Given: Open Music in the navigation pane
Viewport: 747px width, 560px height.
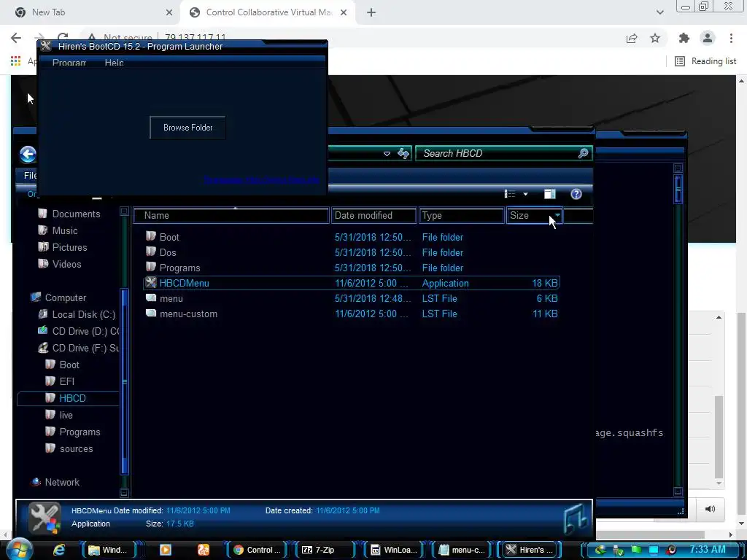Looking at the screenshot, I should click(65, 230).
